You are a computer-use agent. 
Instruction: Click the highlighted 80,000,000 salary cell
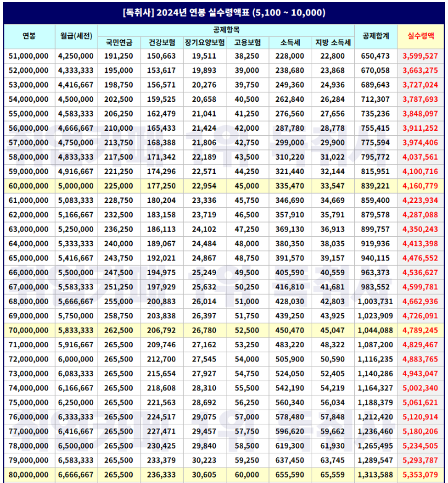tap(28, 475)
